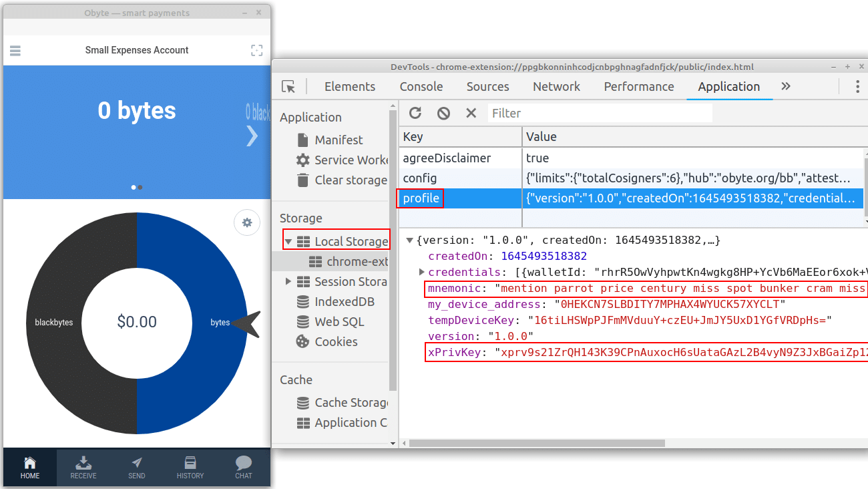Click the refresh storage icon

[415, 113]
